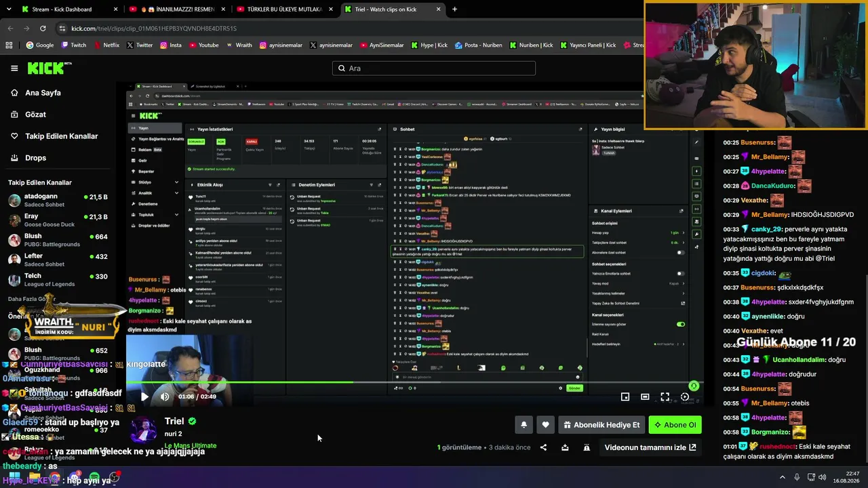Open video player settings gear
The width and height of the screenshot is (868, 488).
tap(685, 396)
